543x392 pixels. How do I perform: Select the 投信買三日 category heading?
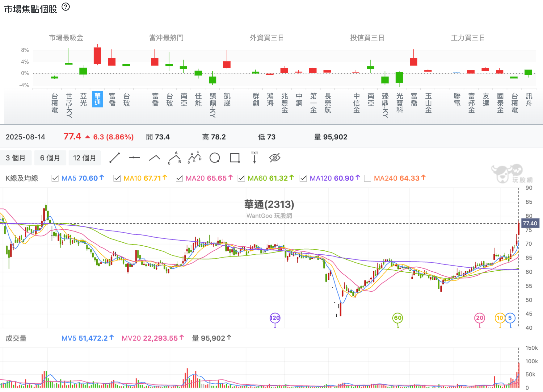coord(367,38)
